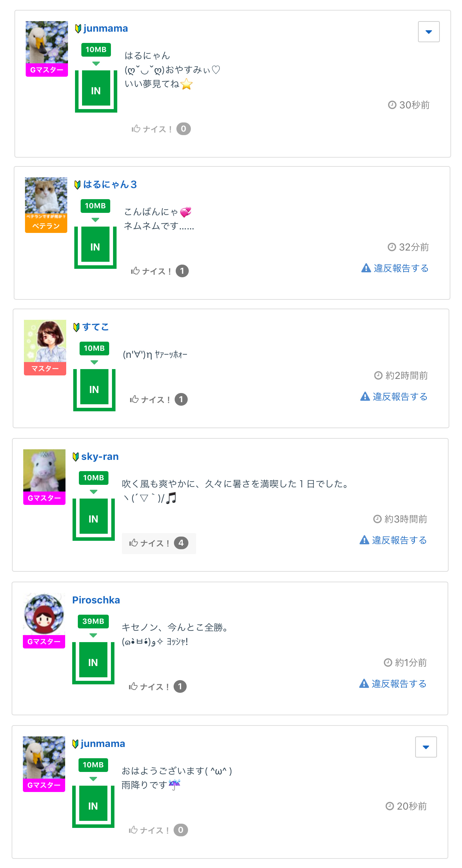Viewport: 462px width, 868px height.
Task: Click thumbs-up icon on junmama's おやすみ post
Action: point(136,129)
